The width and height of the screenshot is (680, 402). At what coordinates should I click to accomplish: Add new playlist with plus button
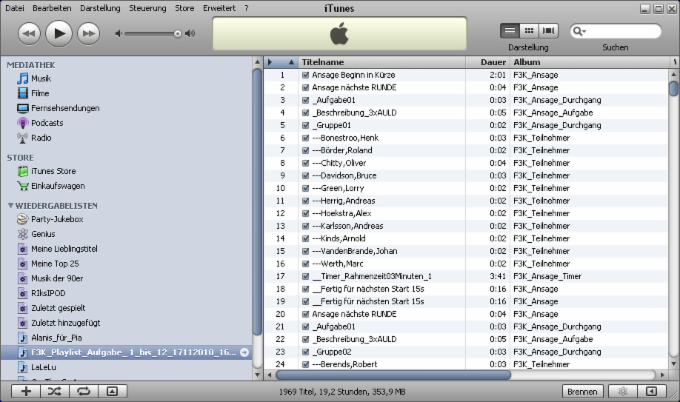pos(26,391)
